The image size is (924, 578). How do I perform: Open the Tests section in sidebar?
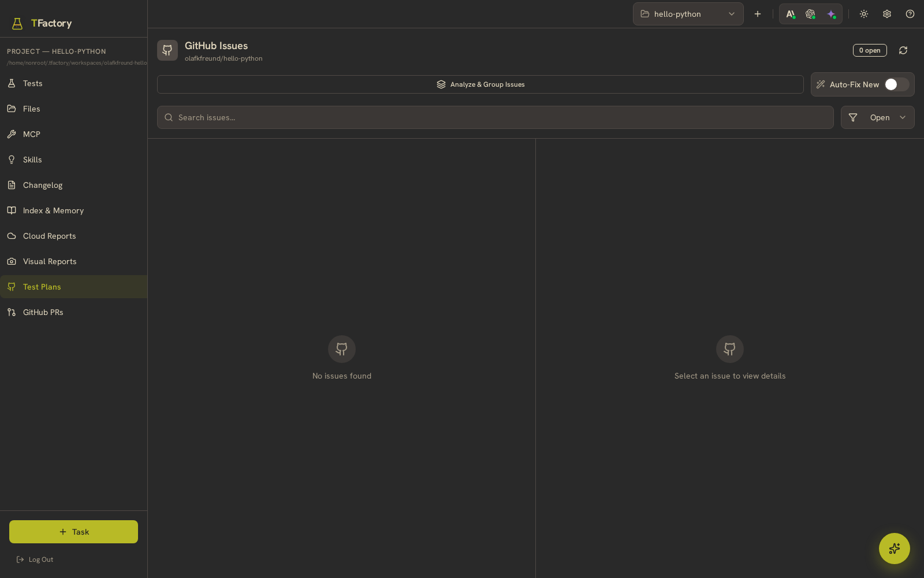(x=73, y=83)
